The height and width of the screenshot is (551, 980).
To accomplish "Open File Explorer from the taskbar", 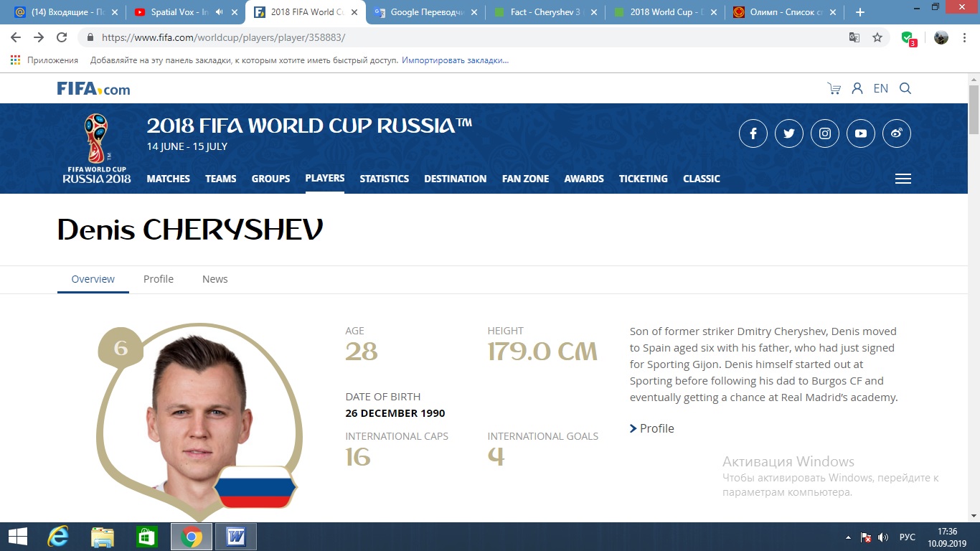I will pyautogui.click(x=103, y=537).
